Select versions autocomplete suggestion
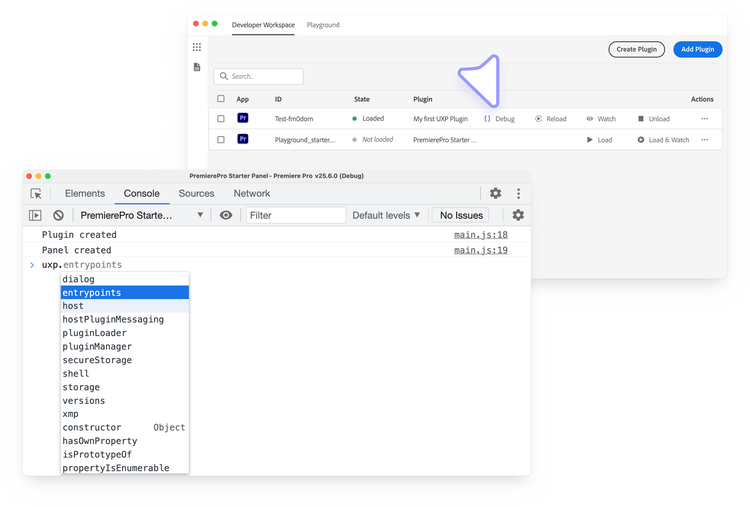The width and height of the screenshot is (750, 507). tap(125, 400)
